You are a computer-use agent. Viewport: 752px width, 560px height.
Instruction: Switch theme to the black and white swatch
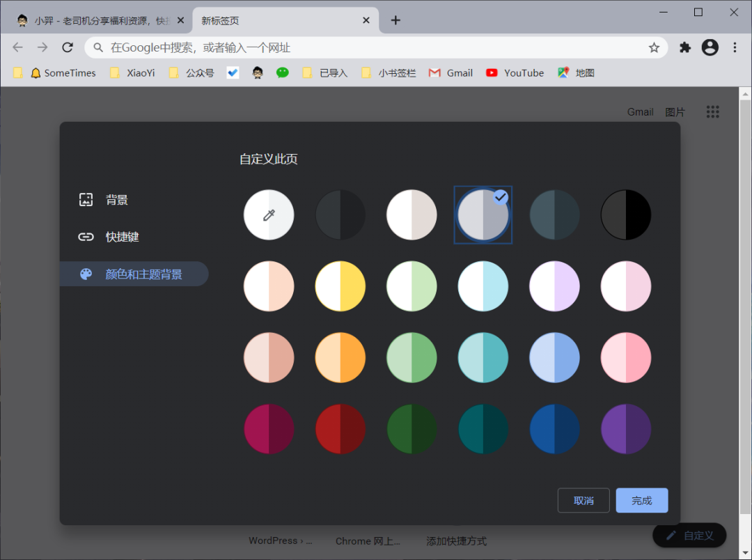click(x=626, y=215)
